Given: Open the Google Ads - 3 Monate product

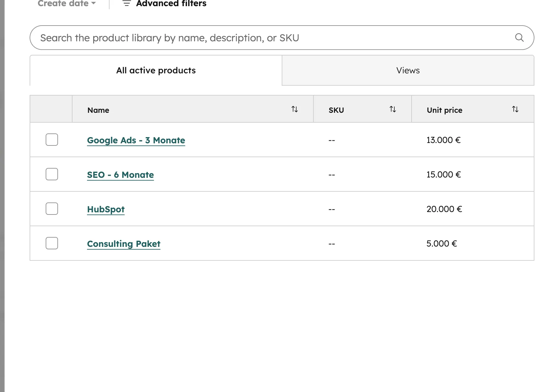Looking at the screenshot, I should pos(136,140).
